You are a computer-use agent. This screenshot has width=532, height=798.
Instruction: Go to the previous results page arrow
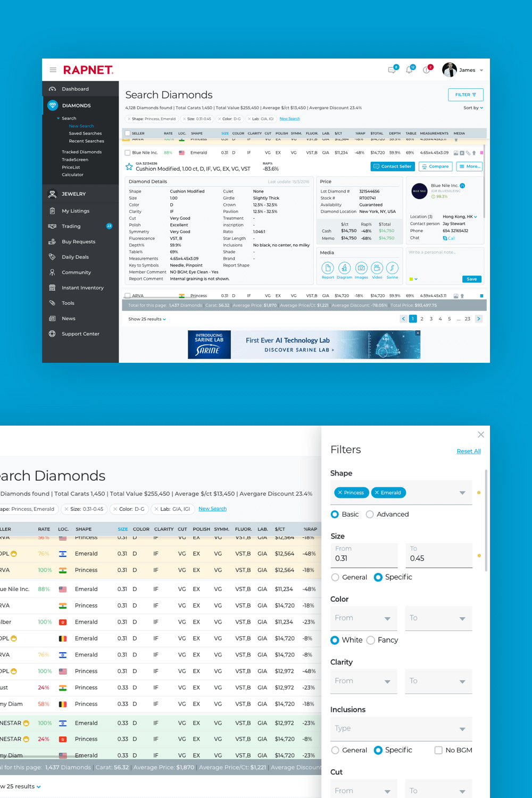pos(403,319)
